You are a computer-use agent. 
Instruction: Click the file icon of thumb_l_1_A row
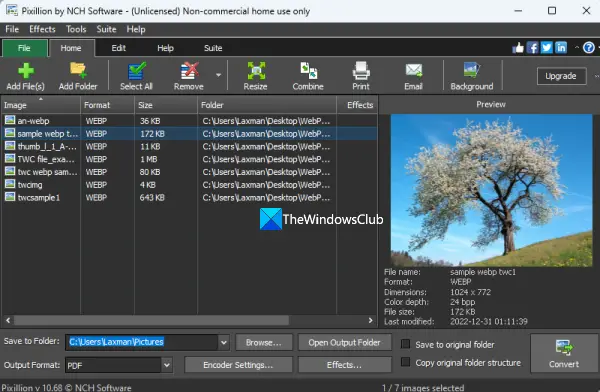point(10,146)
